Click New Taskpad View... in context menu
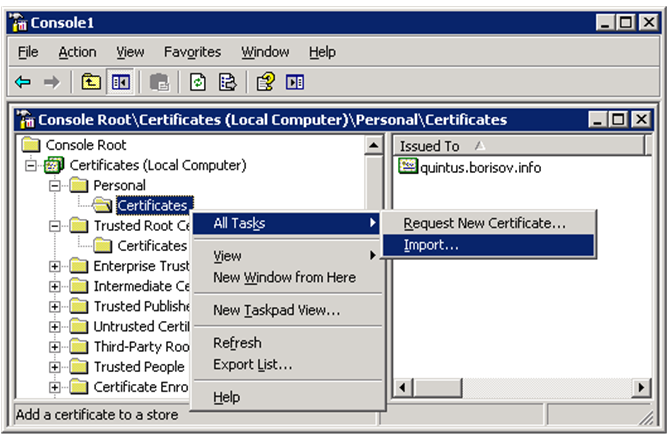The height and width of the screenshot is (436, 668). pyautogui.click(x=276, y=310)
